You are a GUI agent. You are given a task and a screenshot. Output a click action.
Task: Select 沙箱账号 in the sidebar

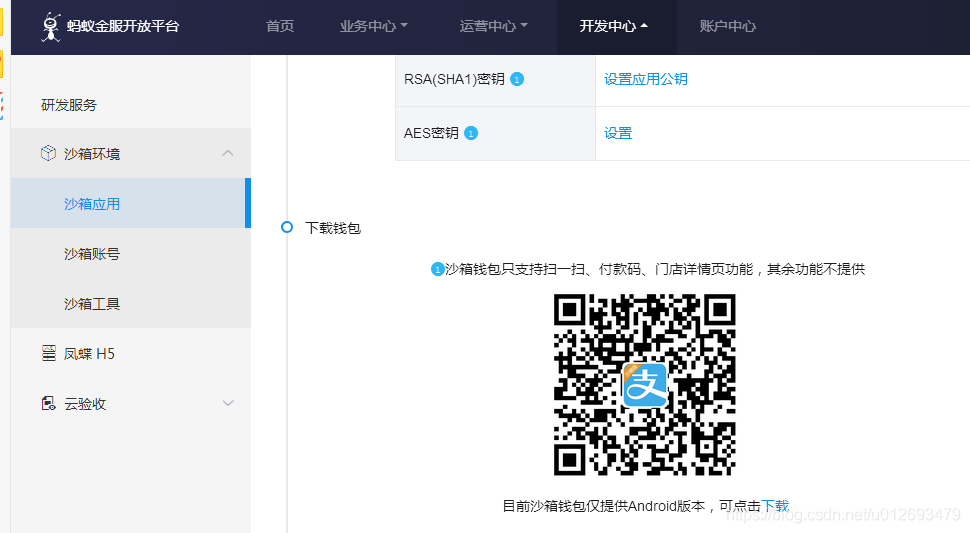click(131, 253)
